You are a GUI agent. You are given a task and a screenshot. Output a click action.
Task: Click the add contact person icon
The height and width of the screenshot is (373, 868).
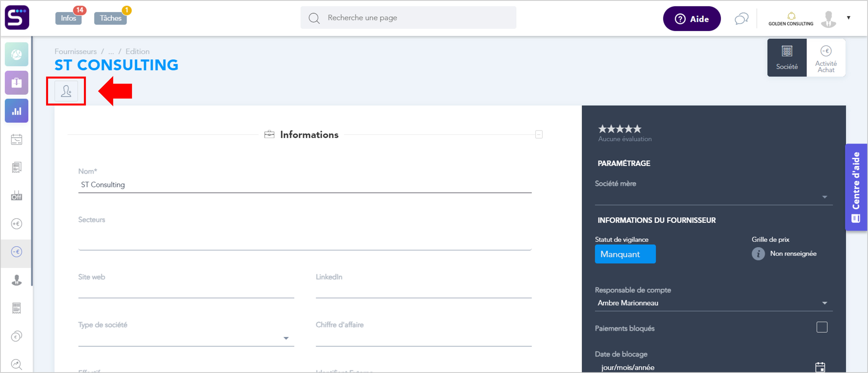[66, 91]
